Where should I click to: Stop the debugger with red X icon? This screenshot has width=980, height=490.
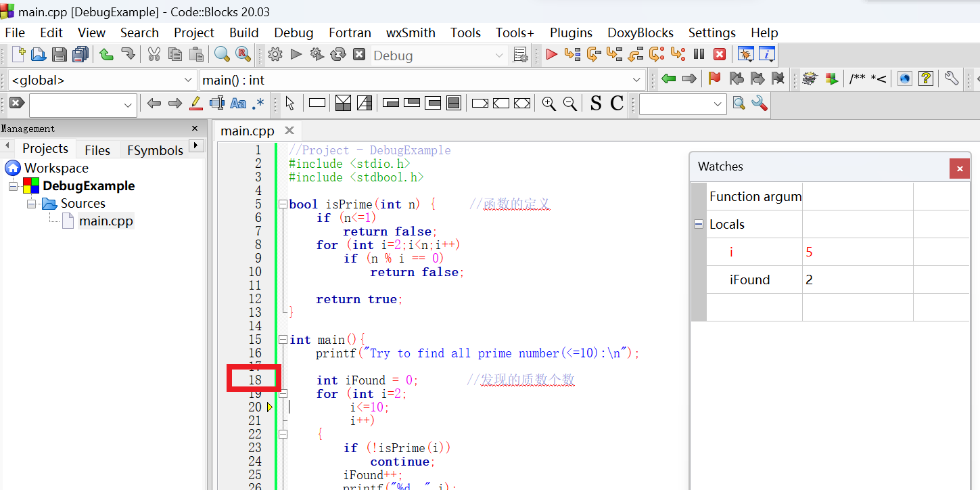720,54
